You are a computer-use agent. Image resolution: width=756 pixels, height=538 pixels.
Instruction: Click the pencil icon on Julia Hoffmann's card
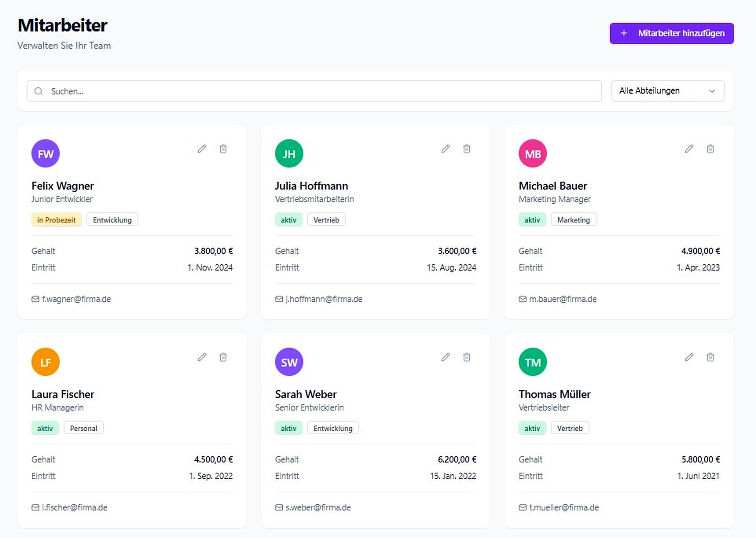pyautogui.click(x=445, y=149)
